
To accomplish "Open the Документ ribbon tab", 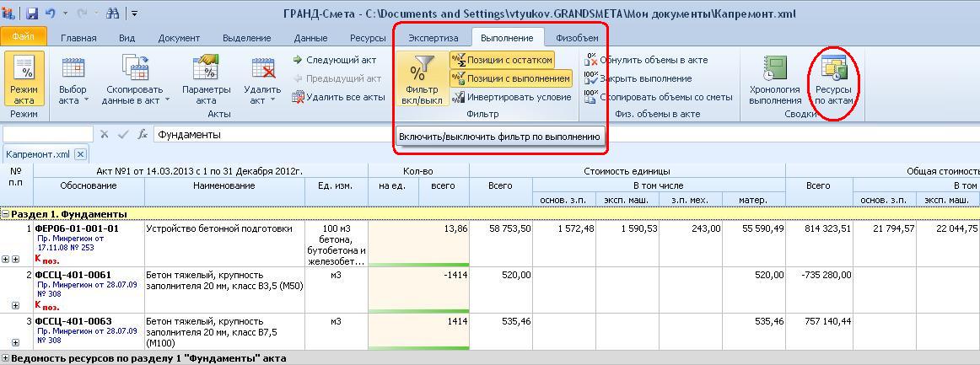I will [x=179, y=38].
